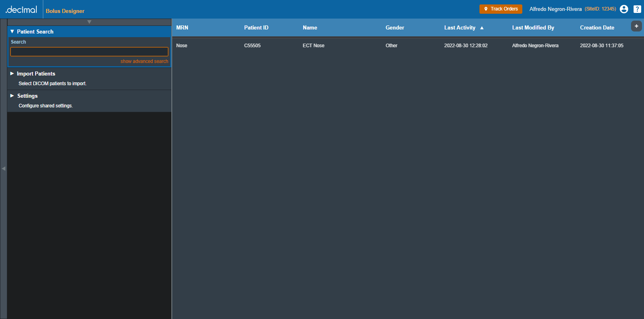Sort by the Name column header
Image resolution: width=644 pixels, height=319 pixels.
coord(310,28)
